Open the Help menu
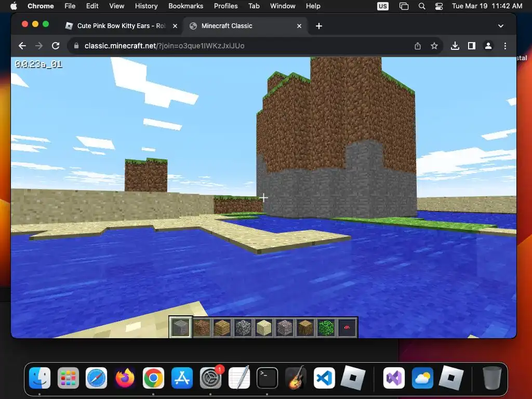This screenshot has width=532, height=399. [x=313, y=6]
